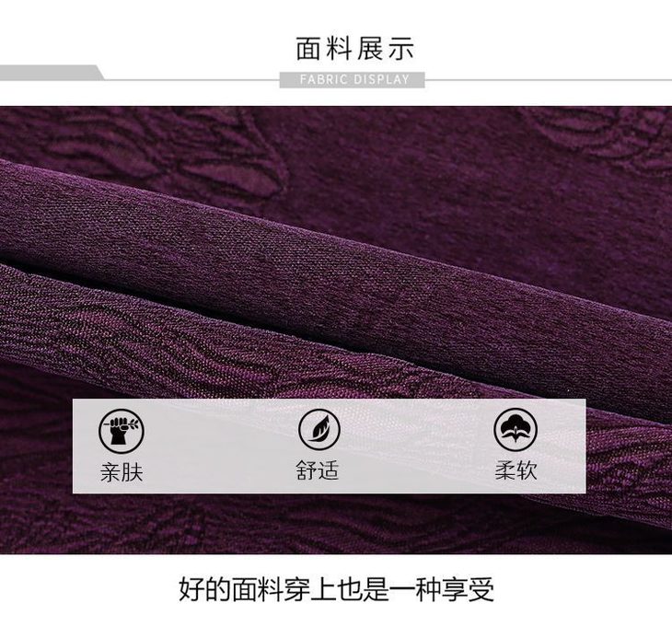Tap the cotton flower softness icon
The image size is (672, 638).
[x=516, y=429]
